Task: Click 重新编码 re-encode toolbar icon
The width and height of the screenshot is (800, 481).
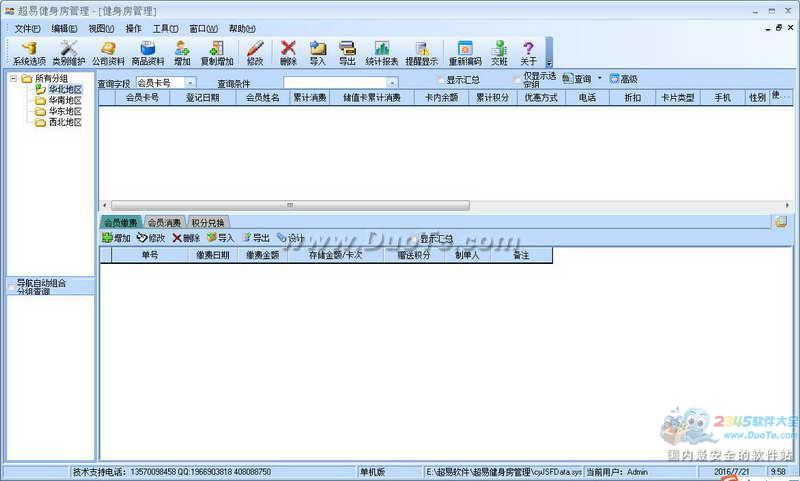Action: click(x=465, y=53)
